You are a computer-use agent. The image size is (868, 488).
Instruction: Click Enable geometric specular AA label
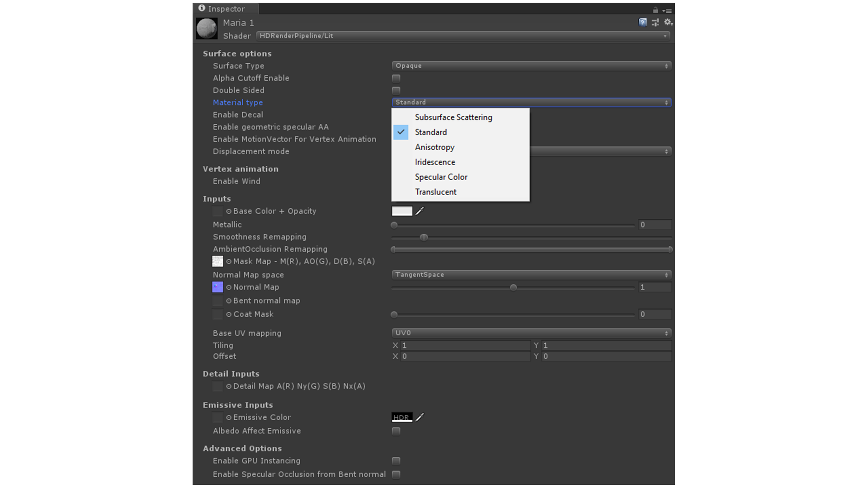coord(271,127)
